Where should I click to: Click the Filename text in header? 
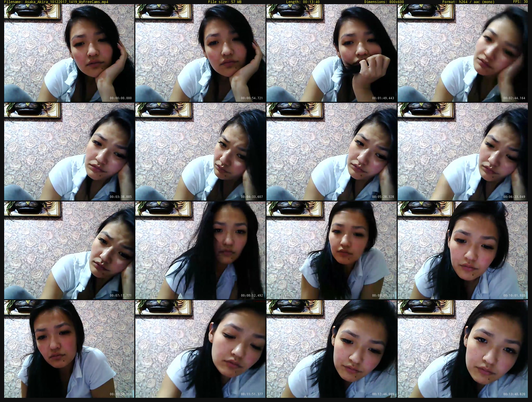(56, 2)
